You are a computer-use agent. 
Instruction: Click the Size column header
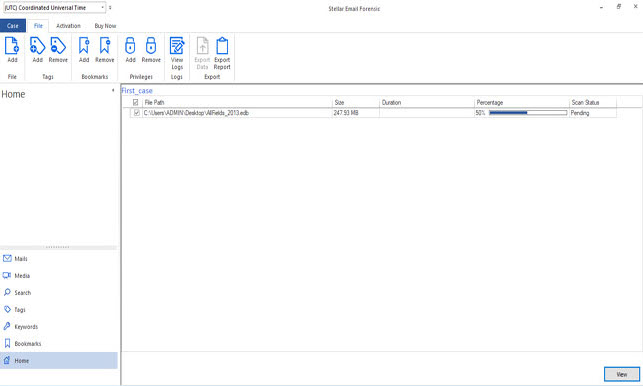tap(356, 103)
